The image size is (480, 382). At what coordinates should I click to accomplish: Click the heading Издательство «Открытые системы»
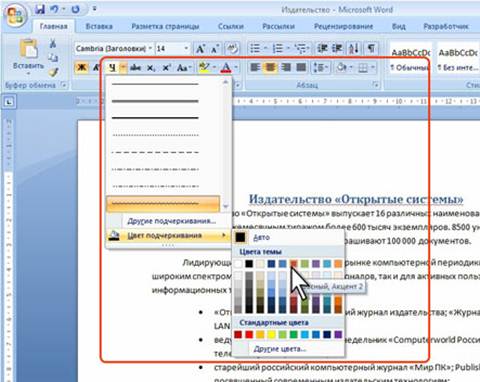click(356, 199)
